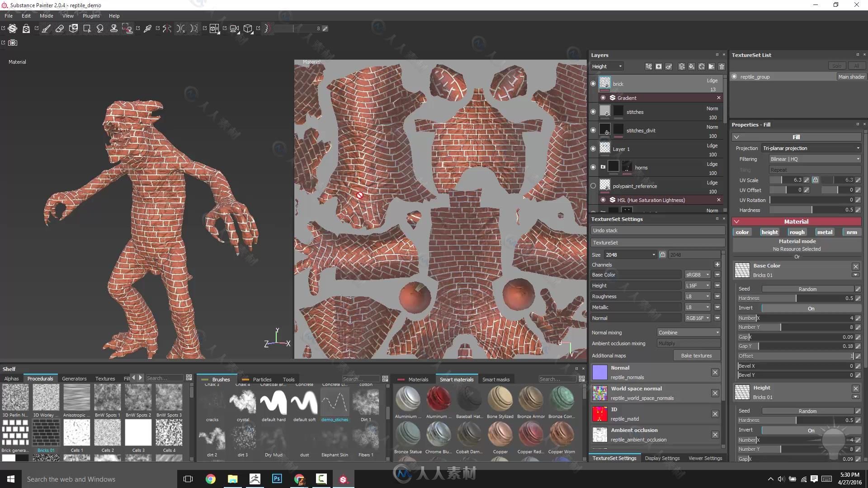This screenshot has width=868, height=488.
Task: Click the Substance Painter taskbar icon
Action: pos(344,479)
